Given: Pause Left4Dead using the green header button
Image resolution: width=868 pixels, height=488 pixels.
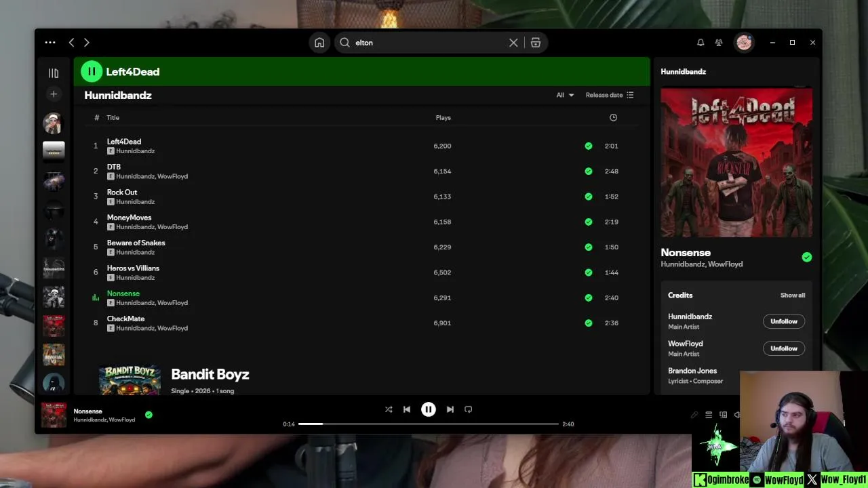Looking at the screenshot, I should tap(92, 71).
